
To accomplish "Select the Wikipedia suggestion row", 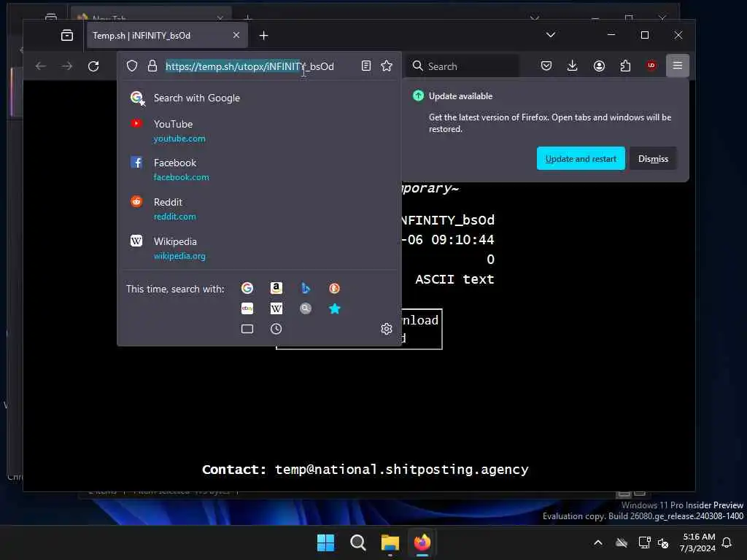I will click(259, 248).
